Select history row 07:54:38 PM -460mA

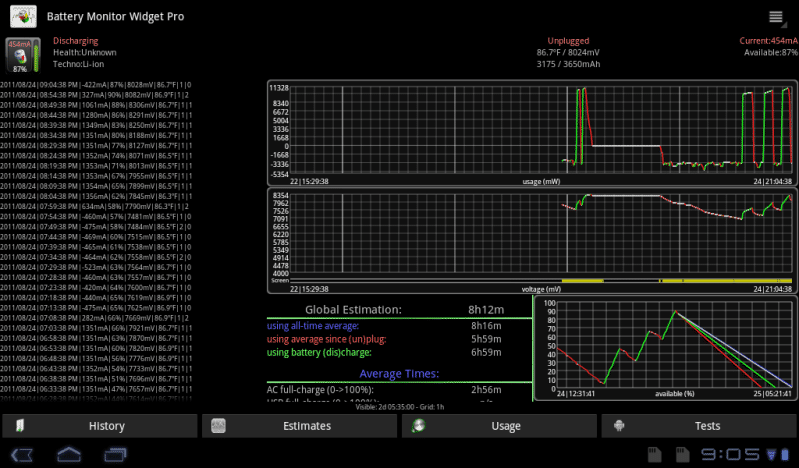point(96,217)
